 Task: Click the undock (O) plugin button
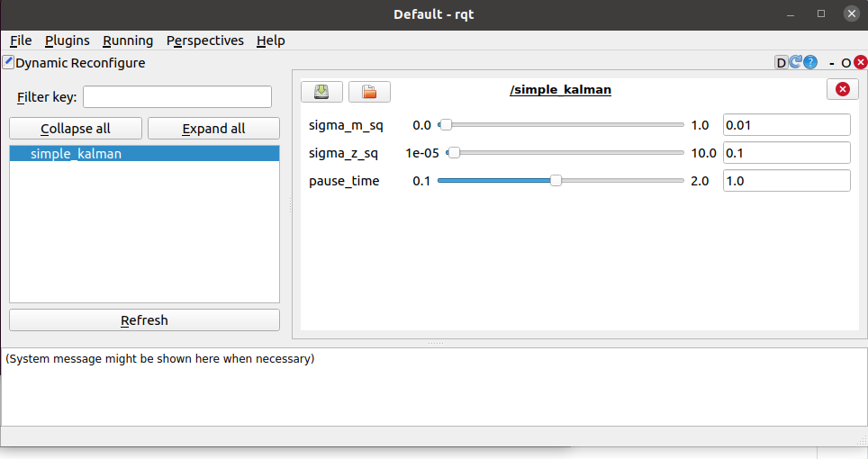(845, 63)
